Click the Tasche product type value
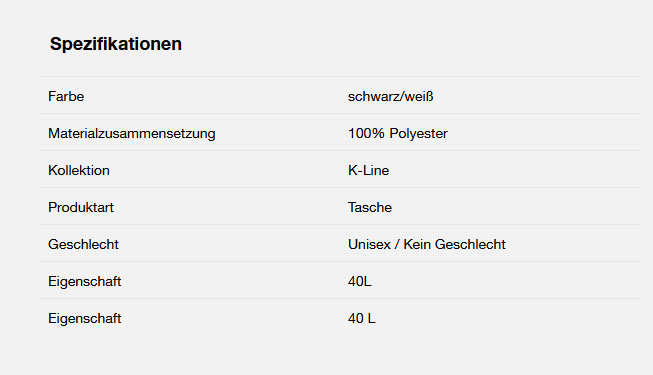Screen dimensions: 653x375 click(370, 208)
